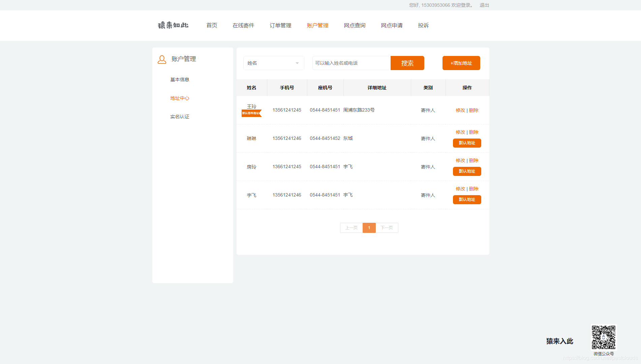The width and height of the screenshot is (641, 364).
Task: Click the 类别 column header
Action: point(428,88)
